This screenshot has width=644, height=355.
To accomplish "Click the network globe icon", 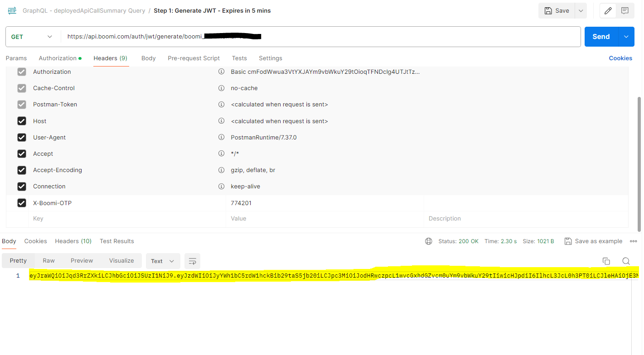I will 428,241.
